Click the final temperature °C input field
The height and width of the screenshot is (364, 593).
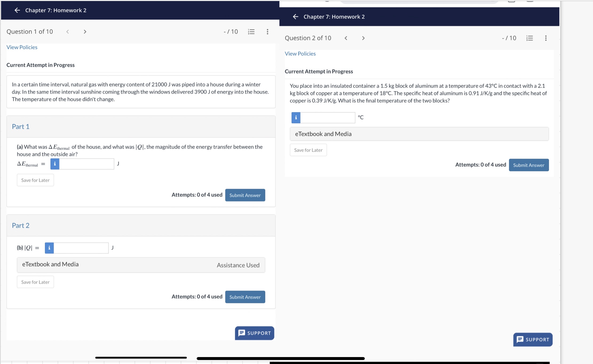coord(327,118)
